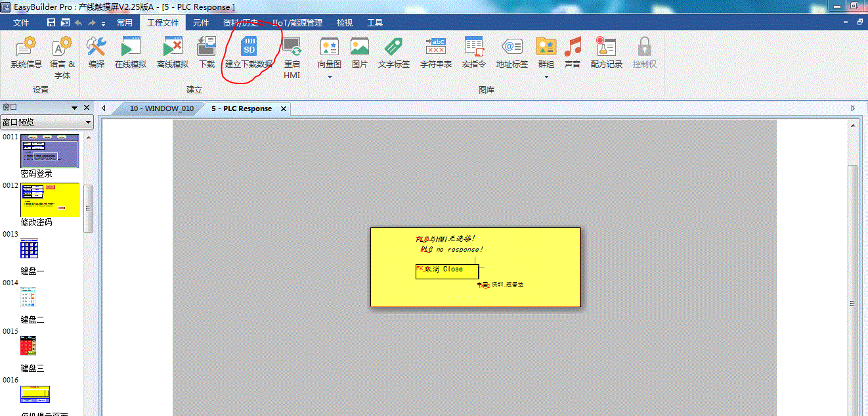Screen dimensions: 868x416
Task: Click the 取消 Close button on canvas
Action: click(x=447, y=270)
